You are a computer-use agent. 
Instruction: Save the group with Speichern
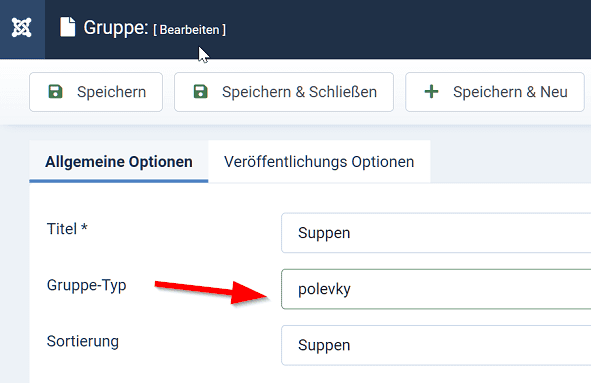pyautogui.click(x=96, y=92)
